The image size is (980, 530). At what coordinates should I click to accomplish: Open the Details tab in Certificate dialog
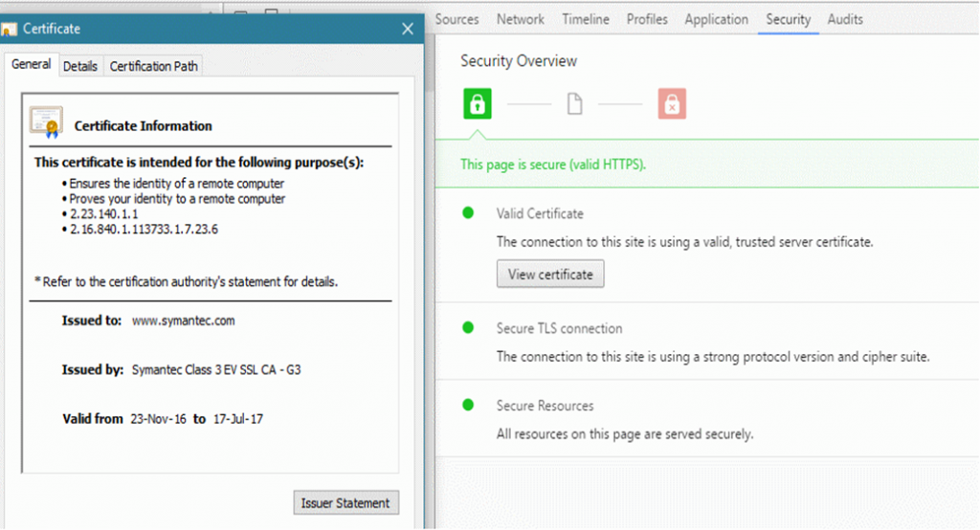pos(80,66)
